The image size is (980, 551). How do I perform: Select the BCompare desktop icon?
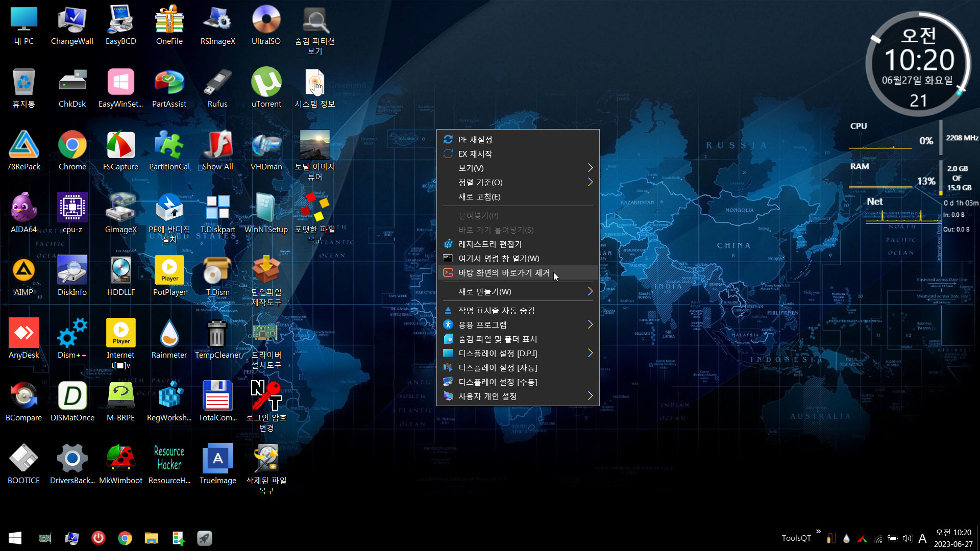pos(23,402)
